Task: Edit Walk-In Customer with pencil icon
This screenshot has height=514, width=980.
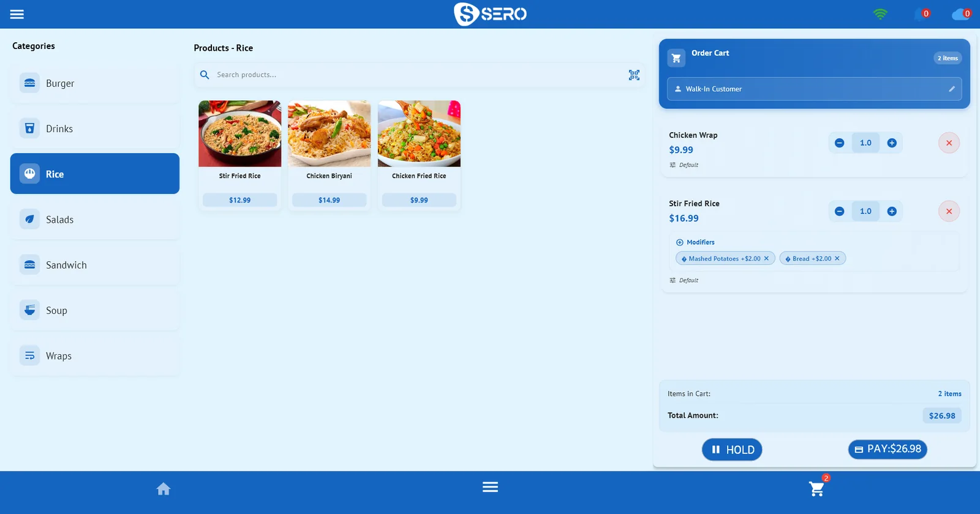Action: point(952,89)
